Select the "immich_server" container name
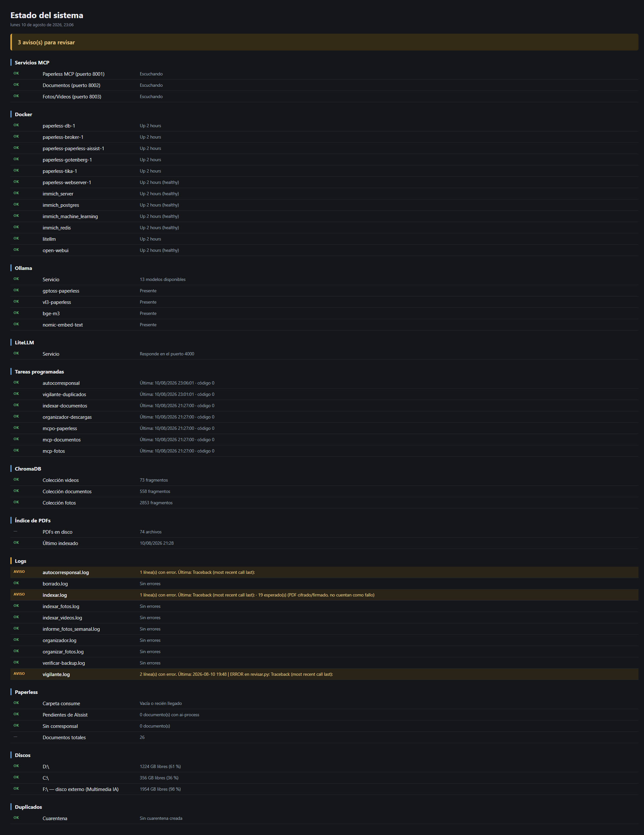 [58, 194]
